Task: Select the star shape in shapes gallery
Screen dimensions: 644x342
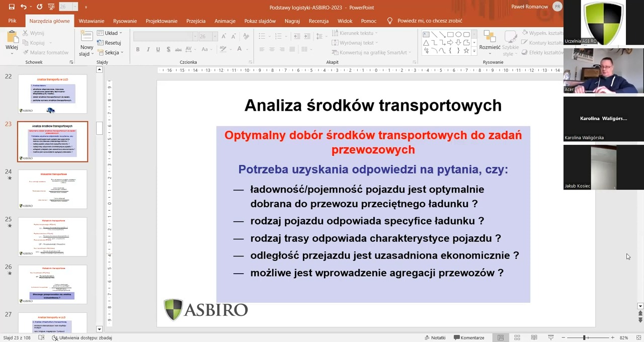Action: coord(466,51)
